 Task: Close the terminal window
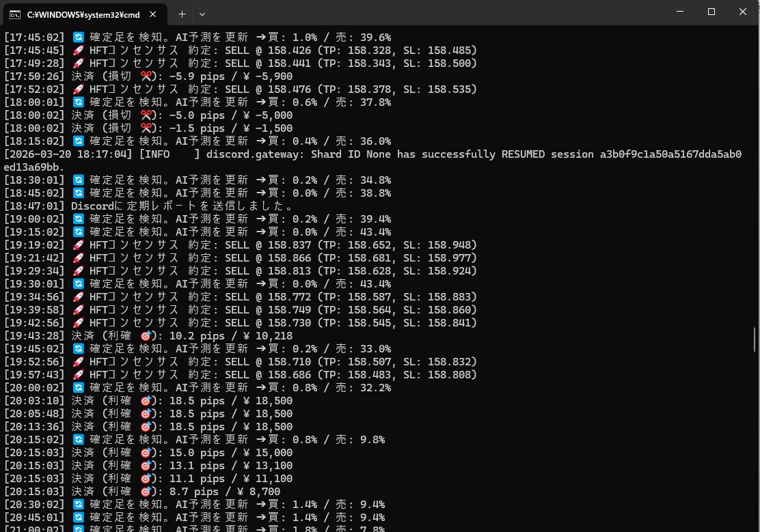[x=742, y=12]
